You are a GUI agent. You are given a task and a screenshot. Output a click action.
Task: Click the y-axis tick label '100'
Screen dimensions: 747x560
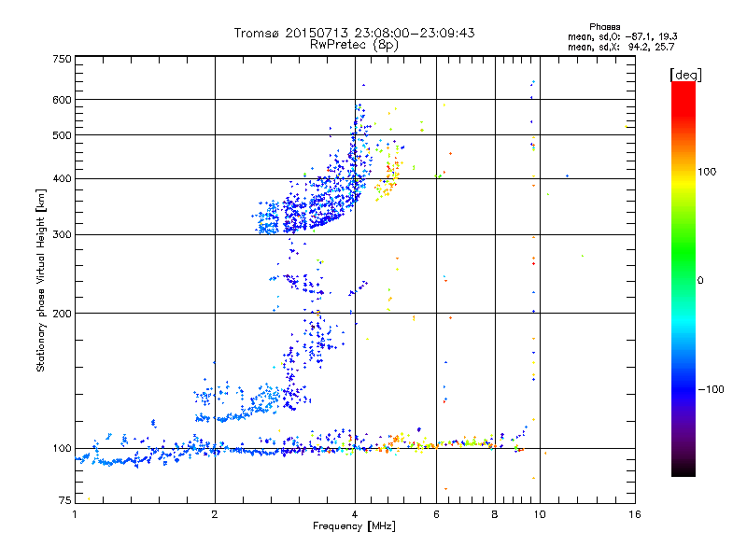(62, 449)
